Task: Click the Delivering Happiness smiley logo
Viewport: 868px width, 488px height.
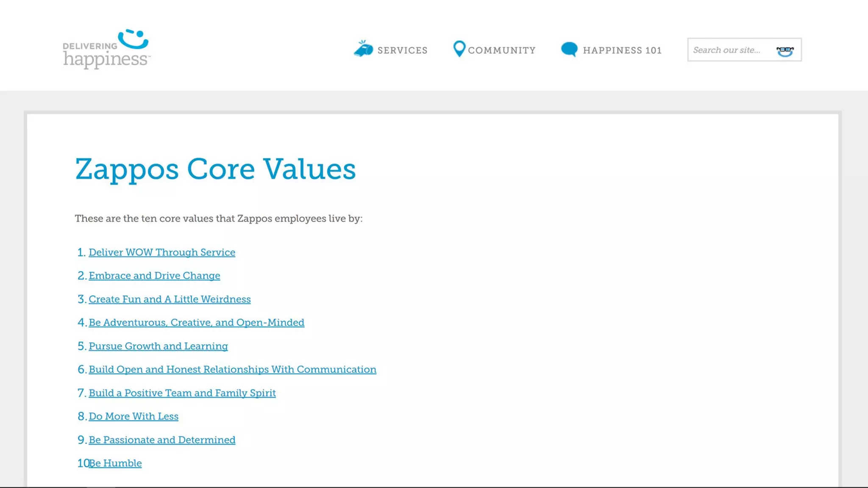Action: tap(133, 39)
